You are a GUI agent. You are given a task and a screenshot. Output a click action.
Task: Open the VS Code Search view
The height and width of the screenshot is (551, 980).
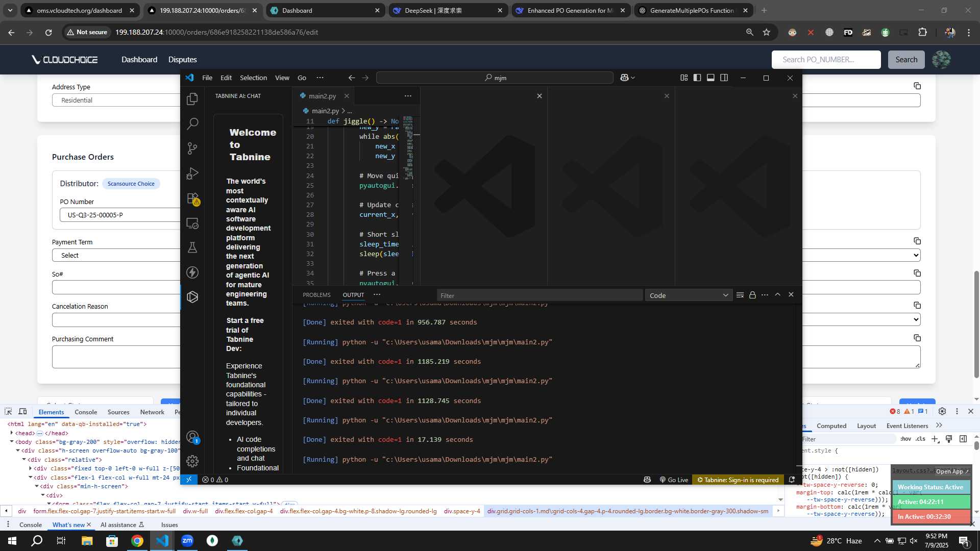tap(192, 123)
